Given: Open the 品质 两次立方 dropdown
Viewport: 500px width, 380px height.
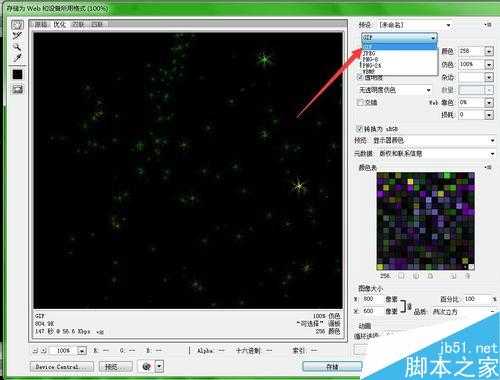Looking at the screenshot, I should 464,312.
